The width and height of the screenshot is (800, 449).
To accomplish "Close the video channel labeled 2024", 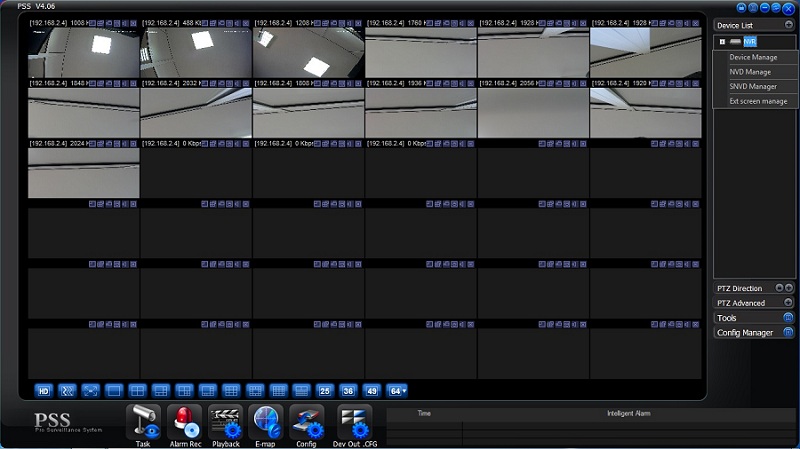I will tap(134, 144).
